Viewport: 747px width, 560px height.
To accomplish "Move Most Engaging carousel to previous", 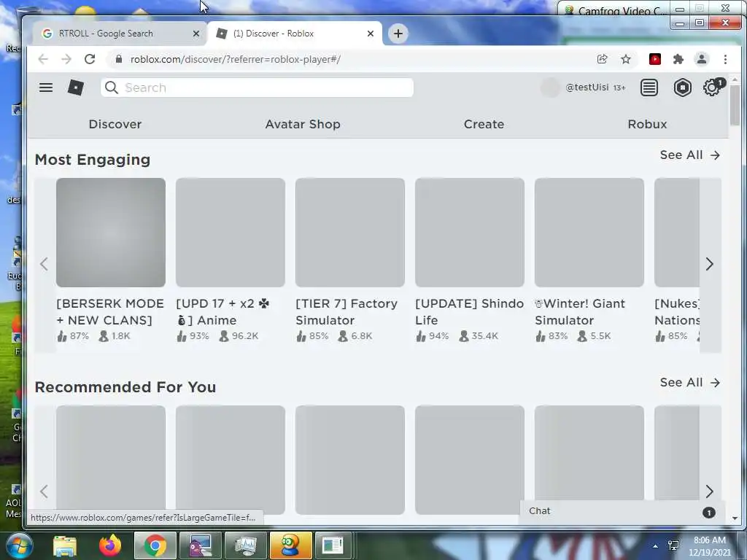I will [x=44, y=264].
